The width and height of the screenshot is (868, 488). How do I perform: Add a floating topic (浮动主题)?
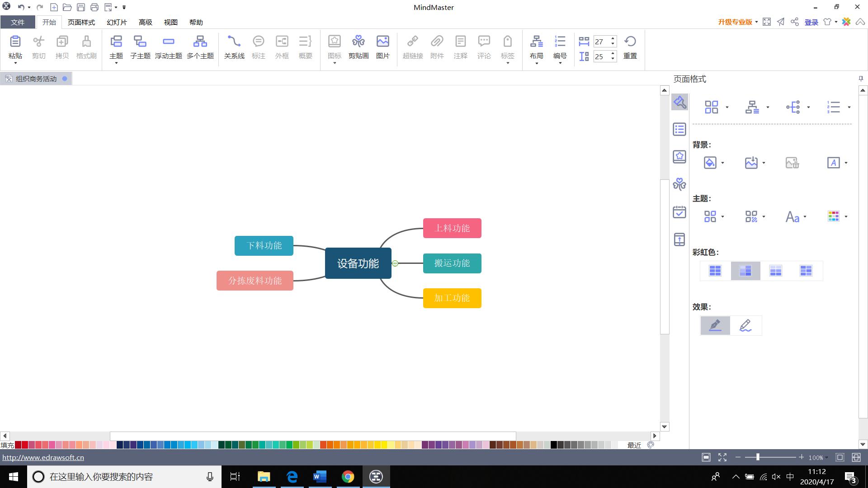pyautogui.click(x=168, y=47)
